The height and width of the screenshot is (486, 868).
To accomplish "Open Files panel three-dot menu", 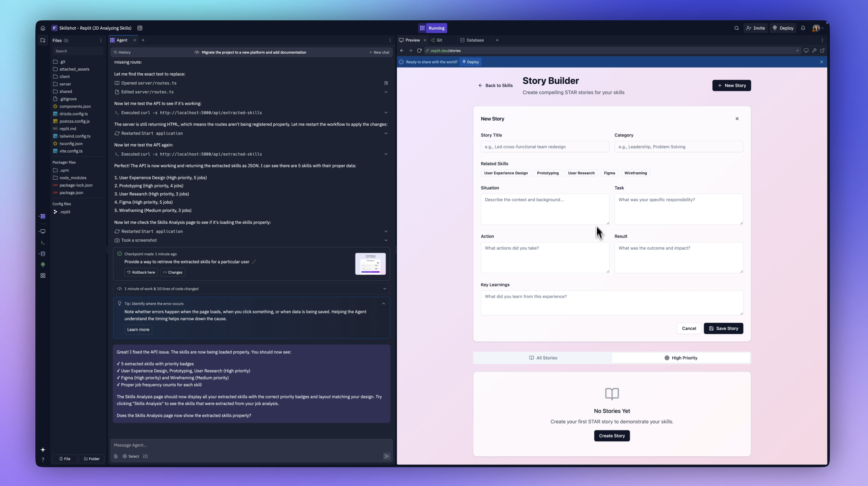I will 101,40.
